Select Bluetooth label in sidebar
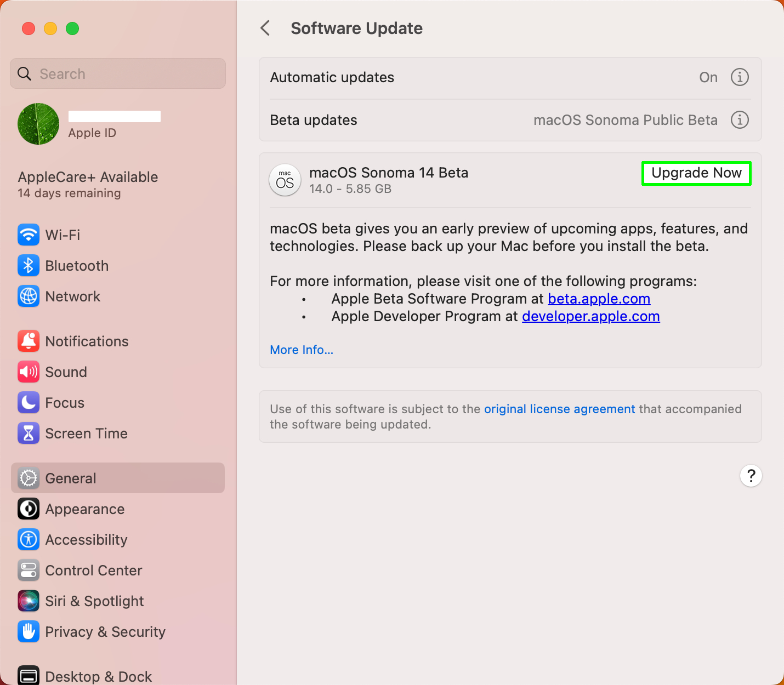The width and height of the screenshot is (784, 685). coord(77,266)
